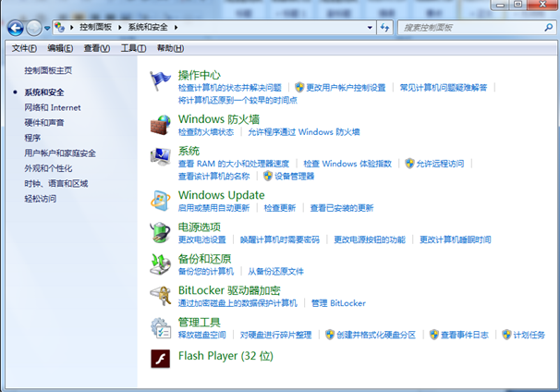Viewport: 560px width, 392px height.
Task: Click 启用或禁用自动更新 link
Action: coord(214,208)
